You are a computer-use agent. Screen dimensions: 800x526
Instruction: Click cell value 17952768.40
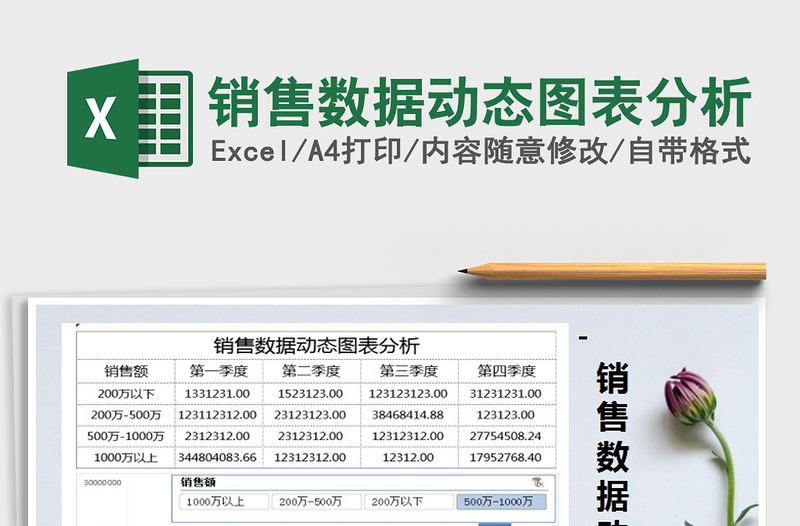(x=506, y=458)
